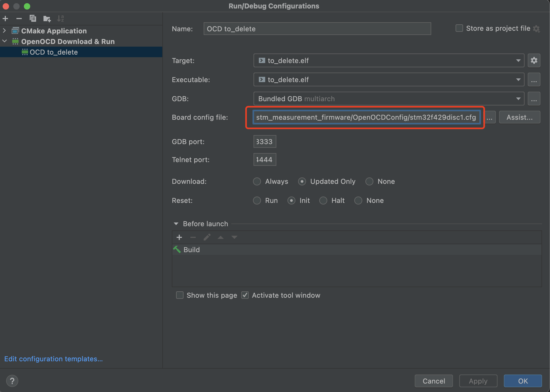Check the Show this page box
The image size is (550, 392).
click(x=180, y=295)
